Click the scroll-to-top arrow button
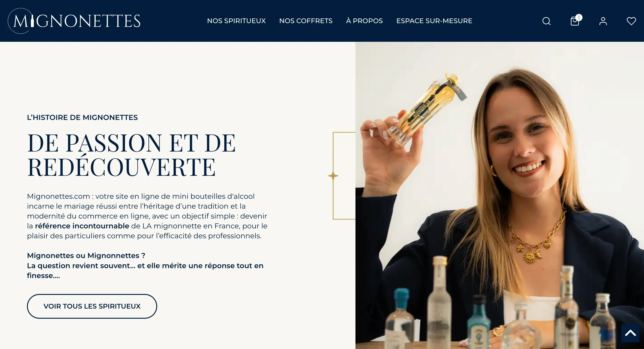This screenshot has height=349, width=644. coord(630,333)
